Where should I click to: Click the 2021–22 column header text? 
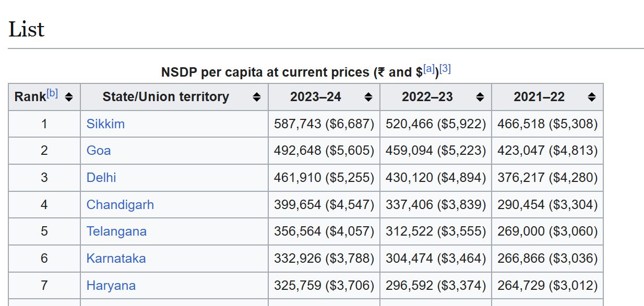click(x=539, y=97)
